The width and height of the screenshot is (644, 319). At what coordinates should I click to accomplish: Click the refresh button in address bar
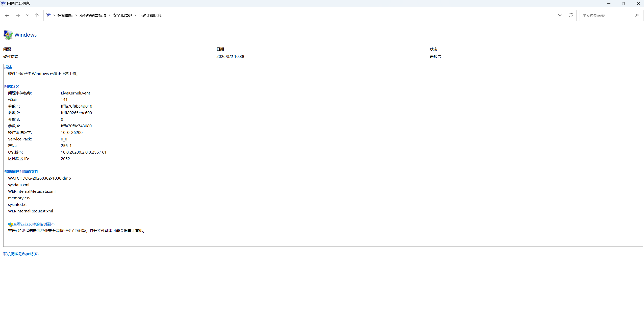coord(571,15)
